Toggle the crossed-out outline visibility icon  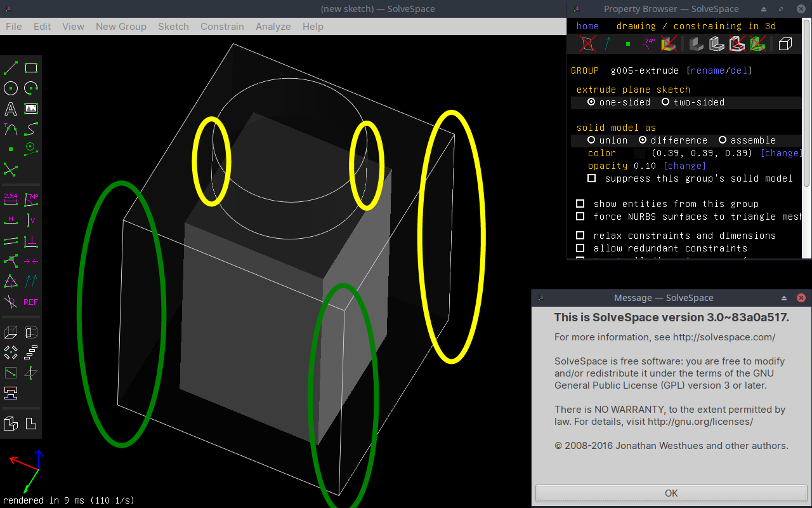click(x=737, y=44)
